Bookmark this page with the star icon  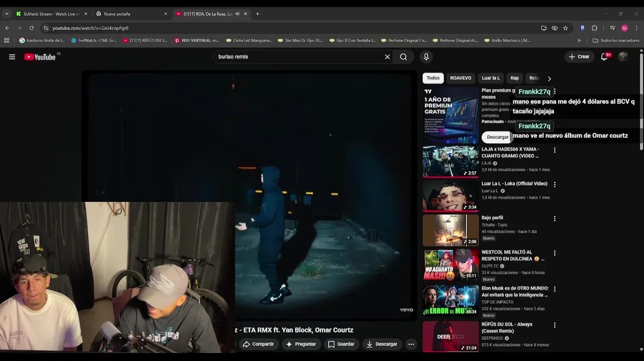click(x=565, y=28)
